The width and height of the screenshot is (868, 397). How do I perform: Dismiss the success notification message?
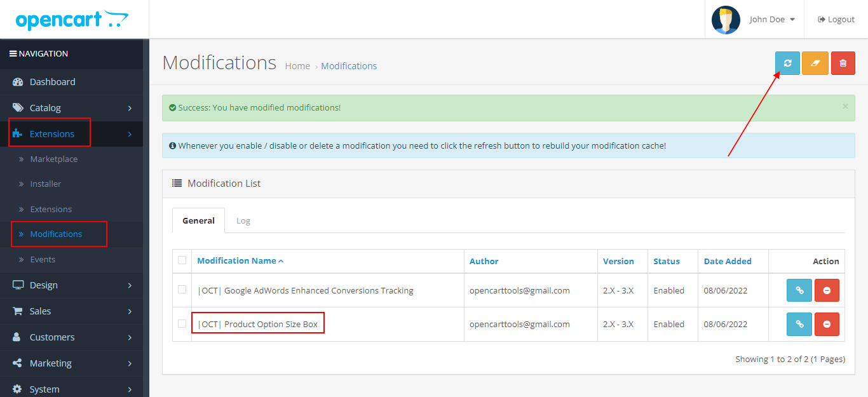coord(845,106)
